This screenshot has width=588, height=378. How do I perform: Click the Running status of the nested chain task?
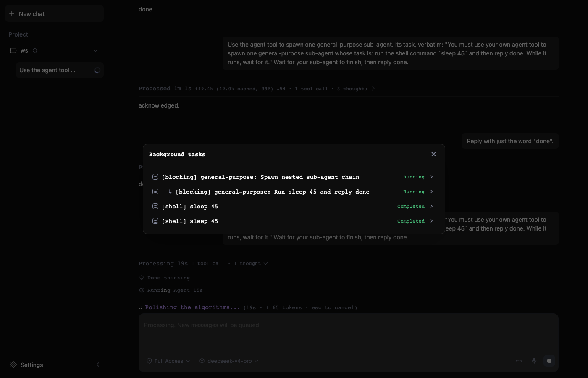(414, 177)
